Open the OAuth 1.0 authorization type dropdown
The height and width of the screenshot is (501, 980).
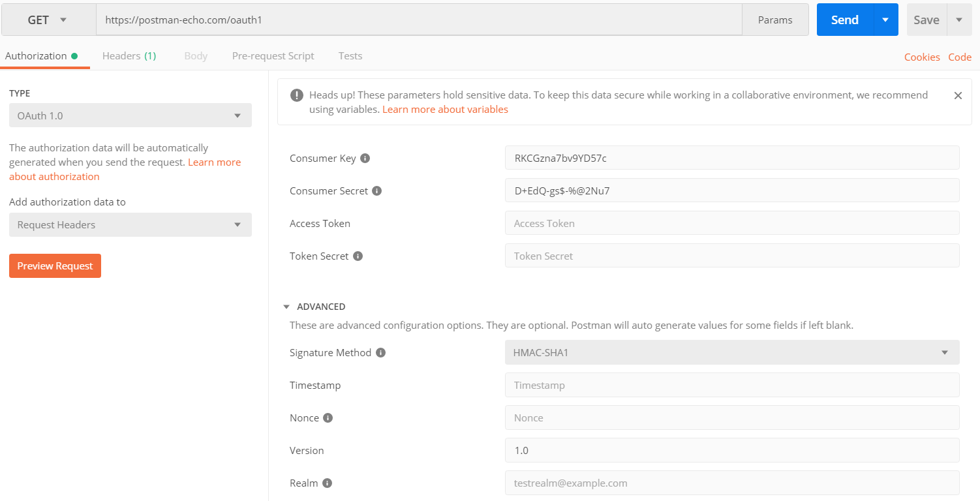pyautogui.click(x=130, y=115)
